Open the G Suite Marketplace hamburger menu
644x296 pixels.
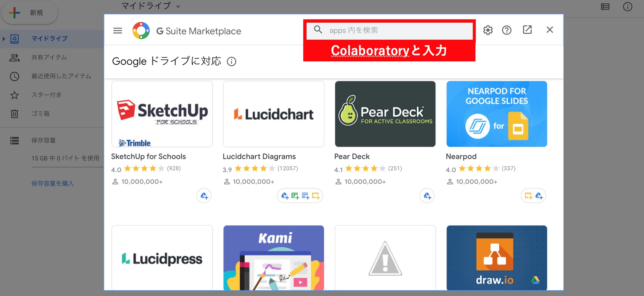tap(118, 31)
